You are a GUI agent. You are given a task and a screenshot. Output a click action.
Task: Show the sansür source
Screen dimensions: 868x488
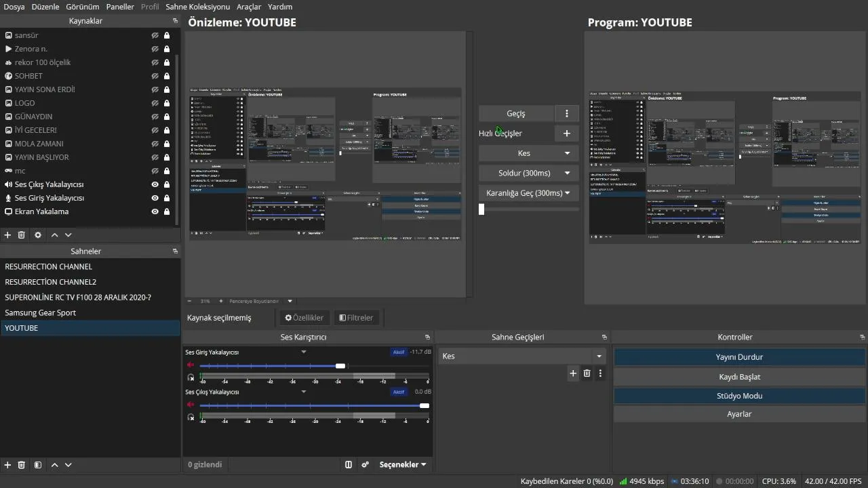point(155,35)
